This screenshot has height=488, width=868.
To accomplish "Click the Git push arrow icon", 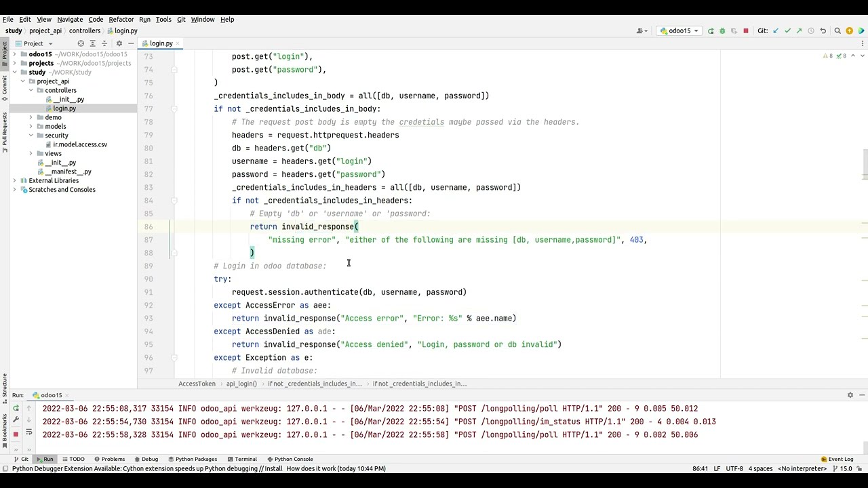I will (799, 30).
